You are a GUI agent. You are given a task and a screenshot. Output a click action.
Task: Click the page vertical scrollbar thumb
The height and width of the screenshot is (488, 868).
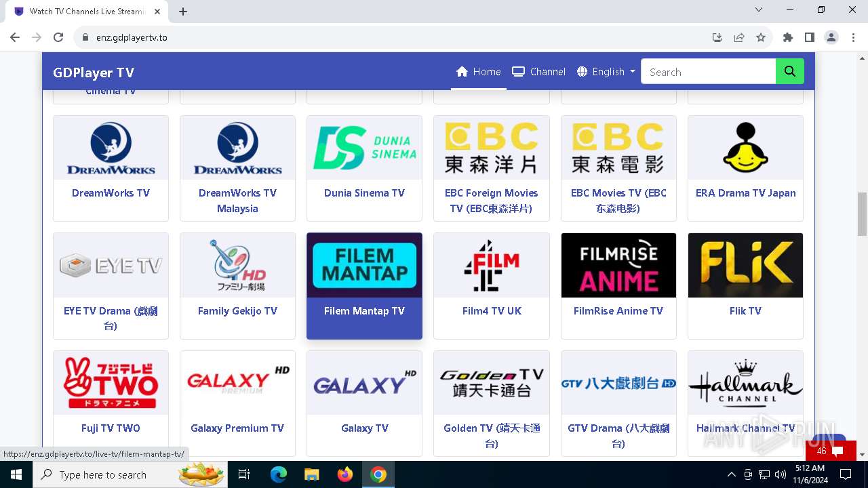point(863,214)
